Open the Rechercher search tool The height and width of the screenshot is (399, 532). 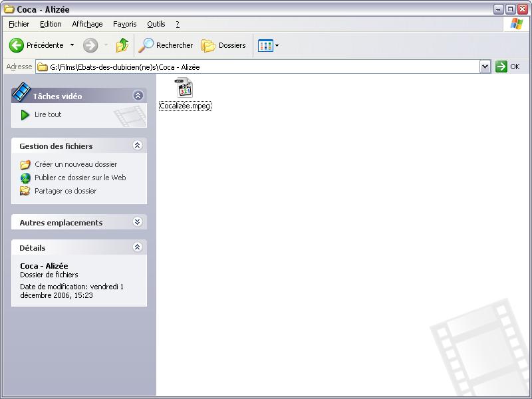coord(166,45)
